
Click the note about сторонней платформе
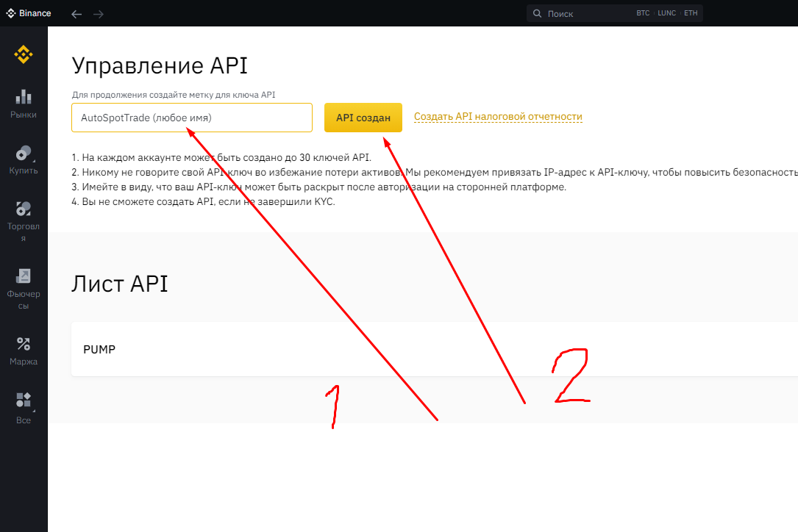(x=318, y=187)
